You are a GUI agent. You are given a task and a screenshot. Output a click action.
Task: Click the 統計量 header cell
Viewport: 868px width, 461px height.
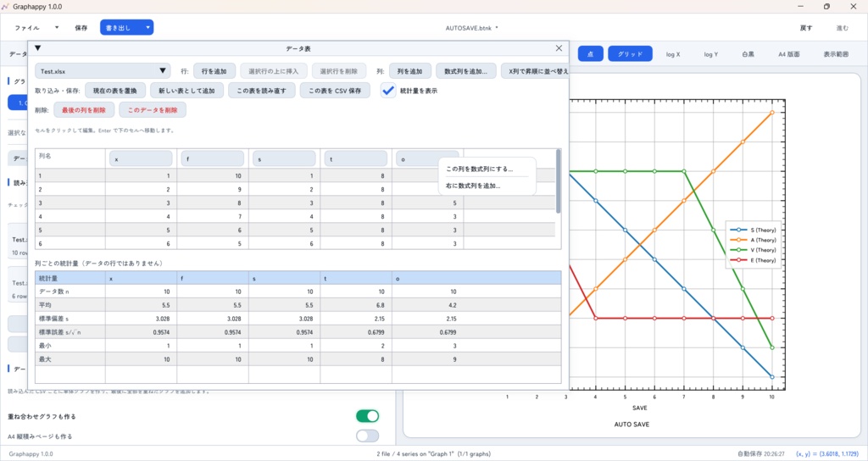tap(70, 278)
